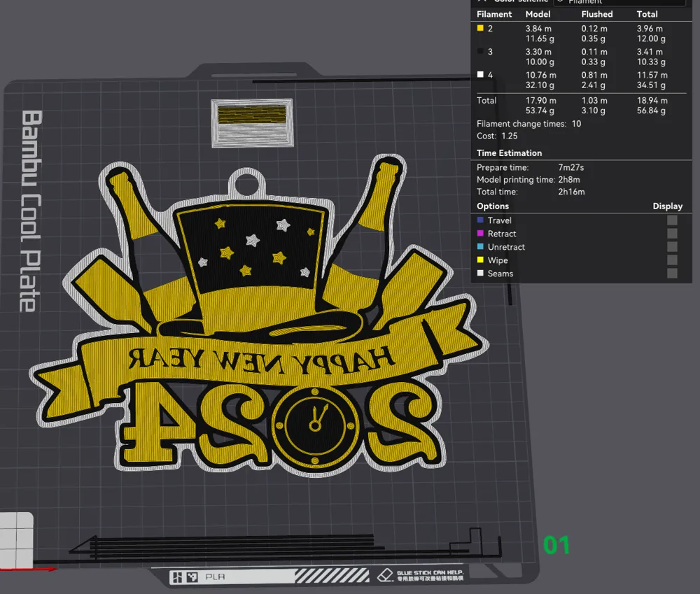Click the Time Estimation section header
The width and height of the screenshot is (700, 594).
[510, 153]
